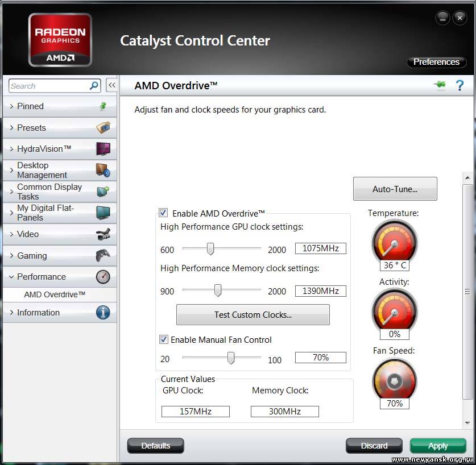The image size is (476, 465).
Task: Open the Gaming menu label
Action: pyautogui.click(x=32, y=256)
